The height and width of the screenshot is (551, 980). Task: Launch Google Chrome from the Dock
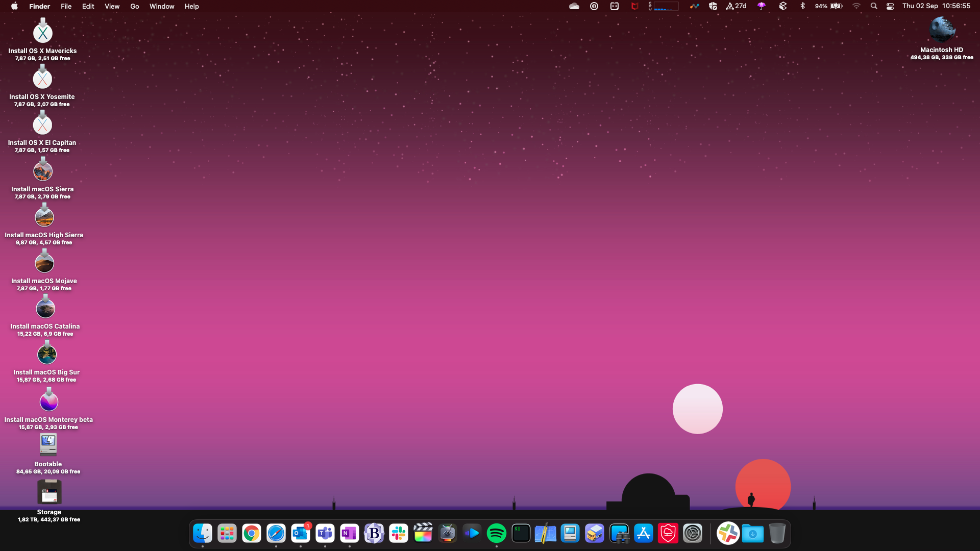click(x=251, y=534)
